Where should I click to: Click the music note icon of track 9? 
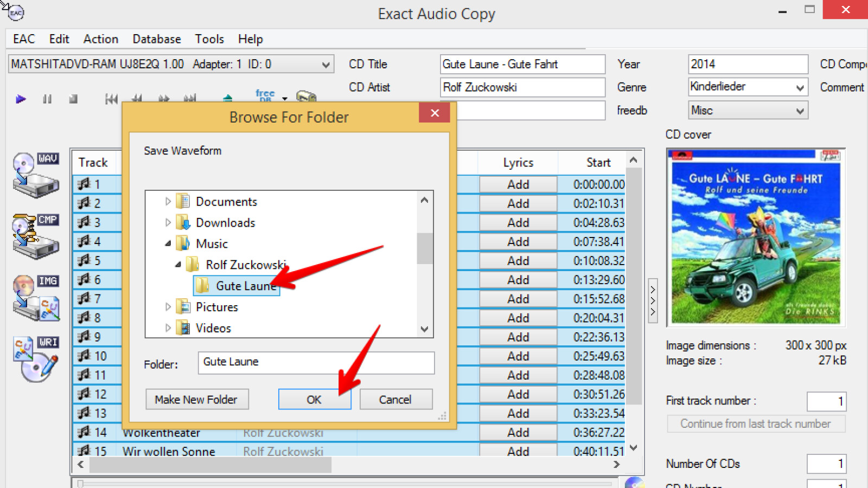(84, 337)
